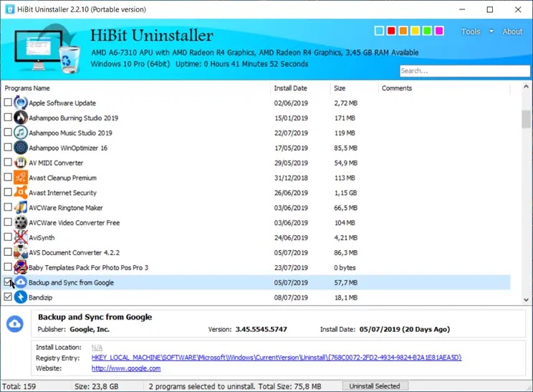This screenshot has width=533, height=392.
Task: Open the http://www.google.com website link
Action: [126, 368]
